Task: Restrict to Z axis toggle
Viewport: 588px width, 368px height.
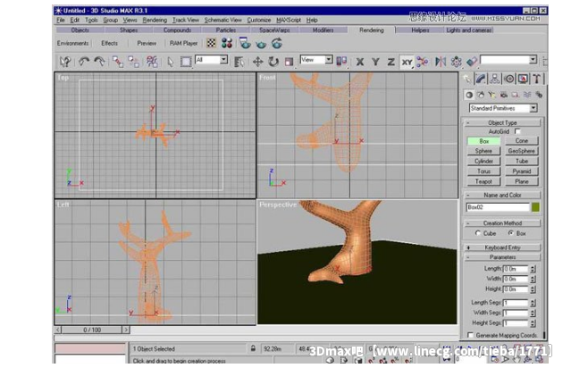Action: click(x=391, y=62)
